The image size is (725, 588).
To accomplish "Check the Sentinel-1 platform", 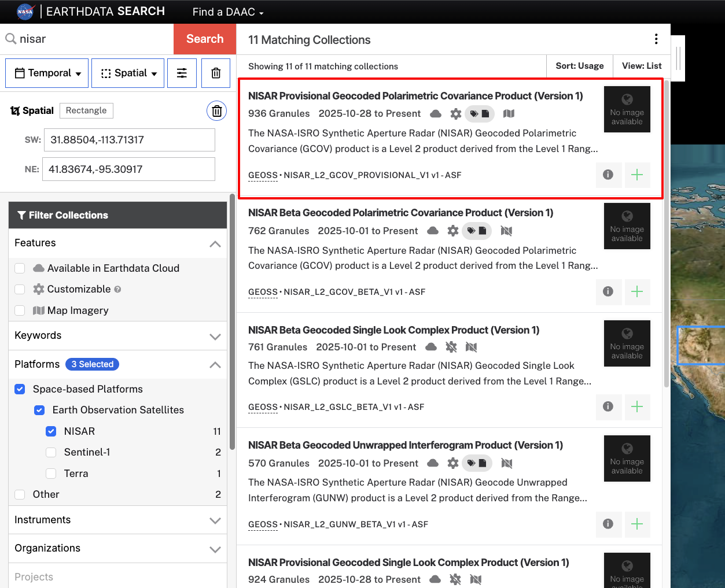I will click(51, 452).
